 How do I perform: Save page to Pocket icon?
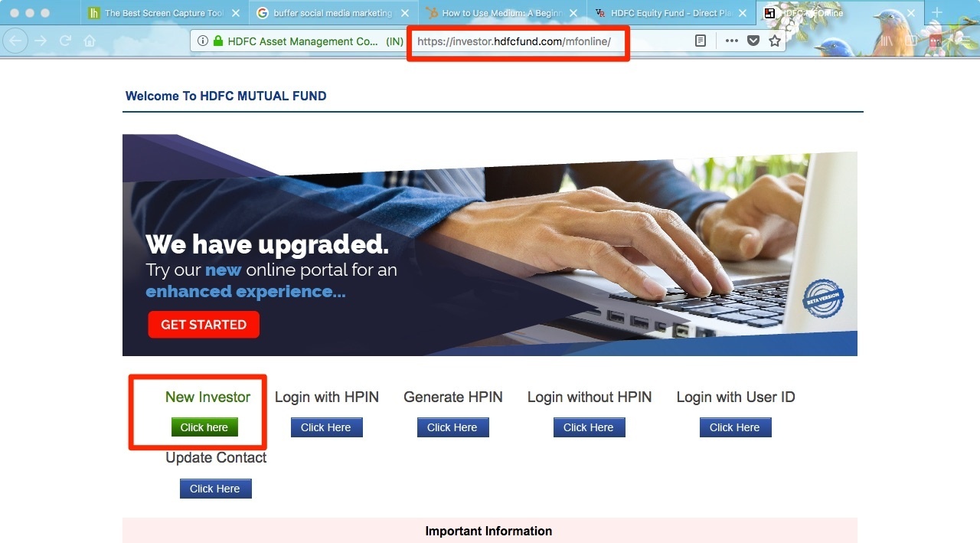tap(753, 41)
